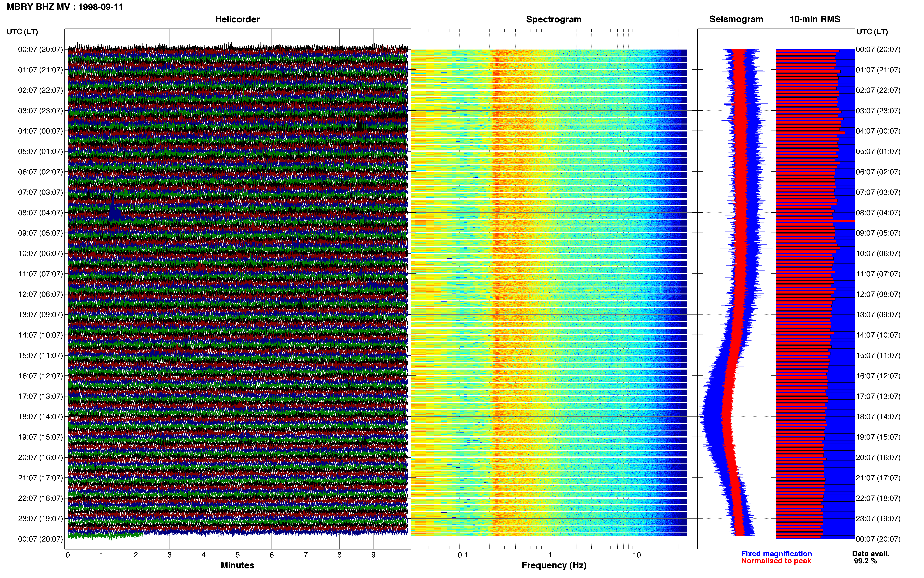Click the 'Fixed magnification' legend text
The height and width of the screenshot is (578, 924).
777,554
